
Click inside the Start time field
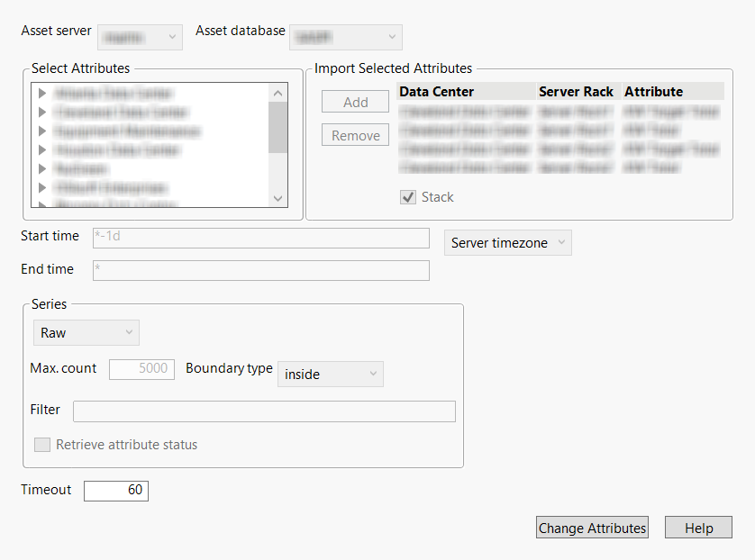260,238
